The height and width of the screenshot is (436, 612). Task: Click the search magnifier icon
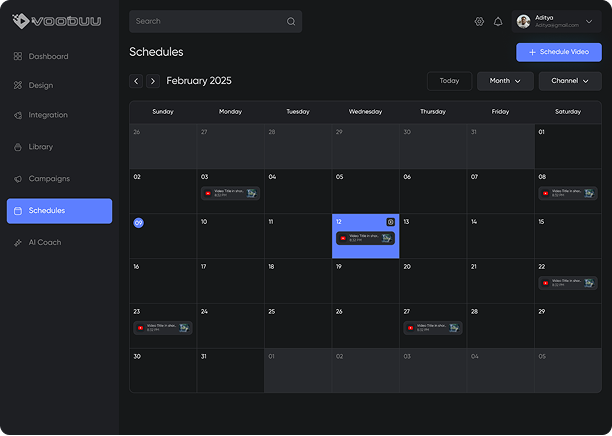[x=291, y=21]
